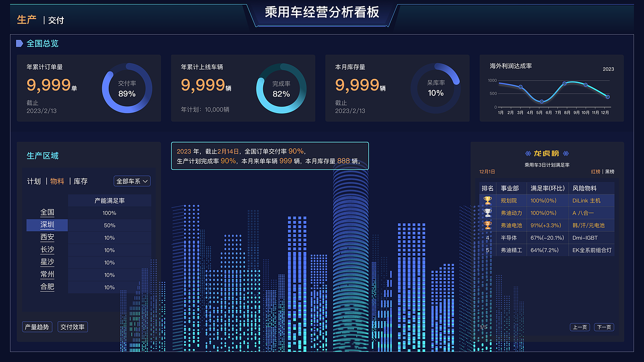Image resolution: width=644 pixels, height=362 pixels.
Task: Click the 呆库存率 10% circular gauge
Action: [x=436, y=88]
